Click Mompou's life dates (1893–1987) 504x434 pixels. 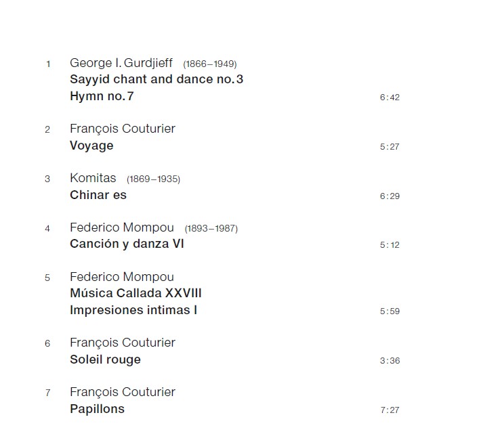211,229
